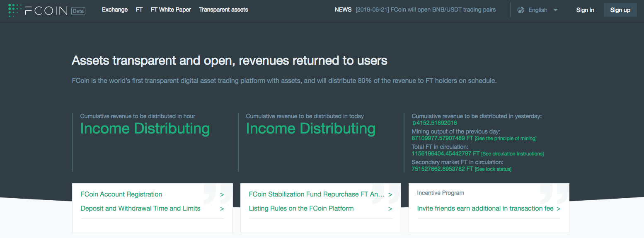Open FCoin Account Registration article
This screenshot has width=644, height=238.
121,194
